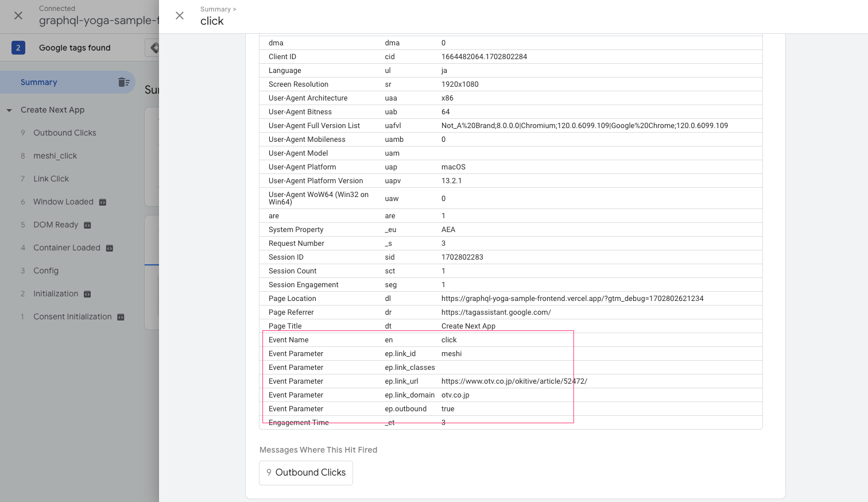868x502 pixels.
Task: Click the code icon next to Container Loaded
Action: coord(110,248)
